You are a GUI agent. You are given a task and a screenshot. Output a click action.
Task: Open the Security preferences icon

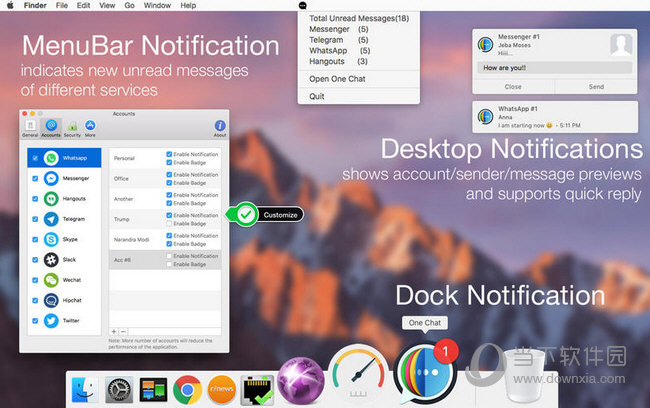73,126
